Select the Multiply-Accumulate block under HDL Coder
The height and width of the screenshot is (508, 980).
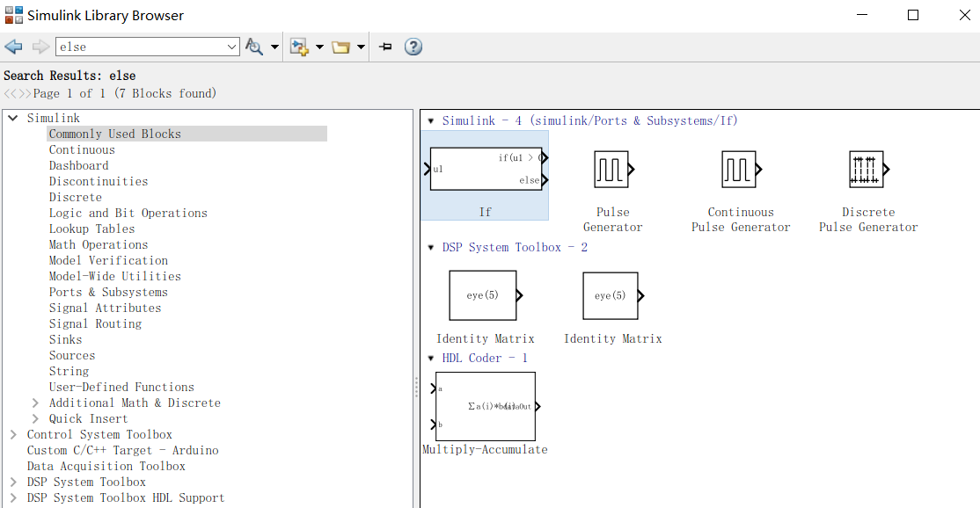pos(485,405)
